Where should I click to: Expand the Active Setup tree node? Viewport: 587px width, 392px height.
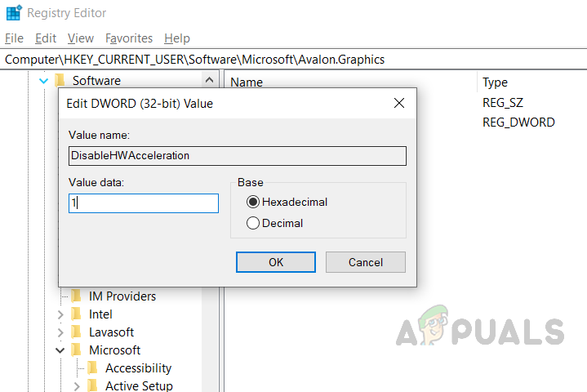77,386
